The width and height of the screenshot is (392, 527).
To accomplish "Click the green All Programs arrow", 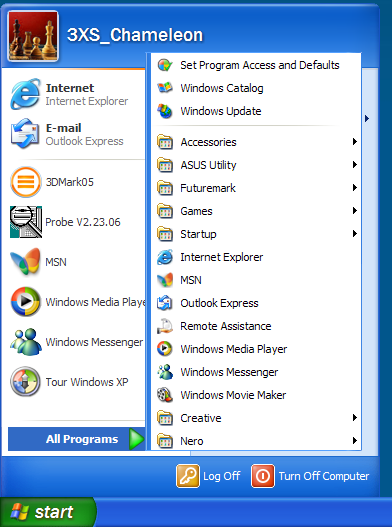I will (136, 439).
